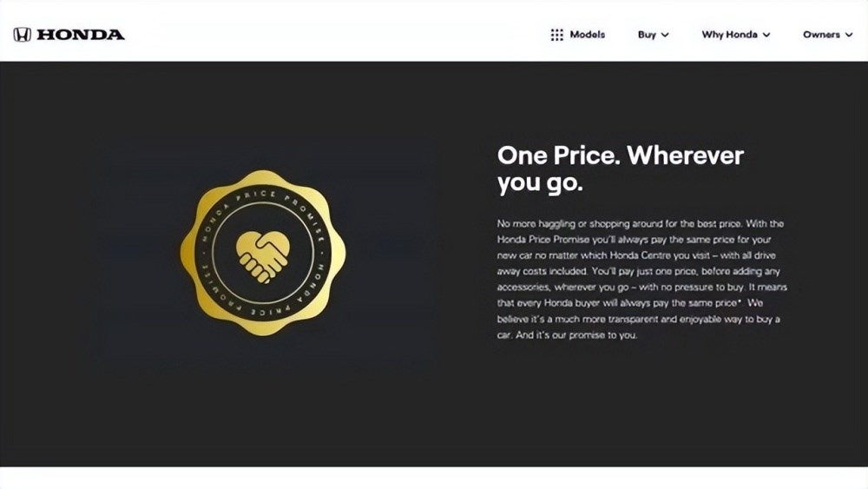Open the Why Honda menu
The width and height of the screenshot is (868, 489).
729,35
